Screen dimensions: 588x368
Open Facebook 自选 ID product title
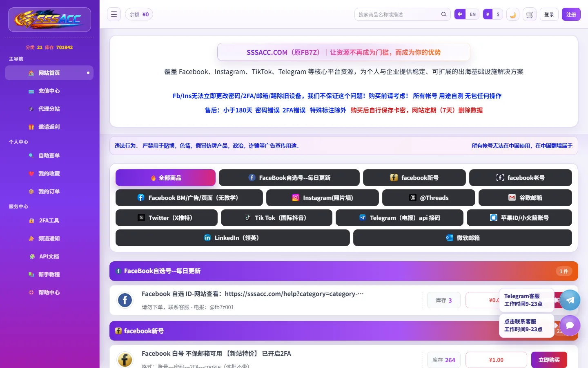252,294
